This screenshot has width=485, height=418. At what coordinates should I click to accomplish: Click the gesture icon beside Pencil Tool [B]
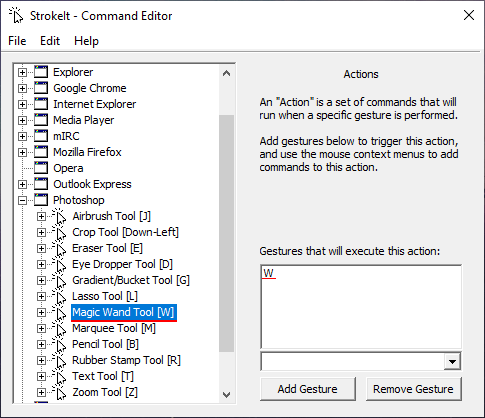pyautogui.click(x=60, y=344)
